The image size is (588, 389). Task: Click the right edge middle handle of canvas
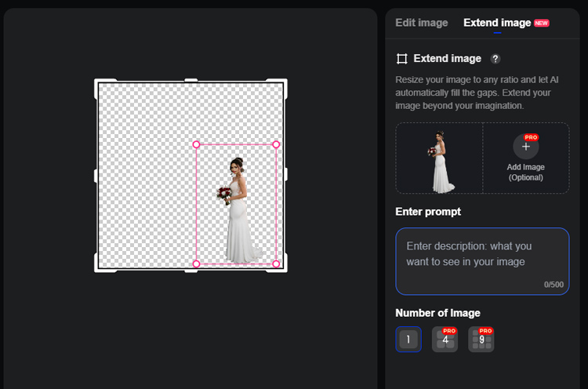286,174
